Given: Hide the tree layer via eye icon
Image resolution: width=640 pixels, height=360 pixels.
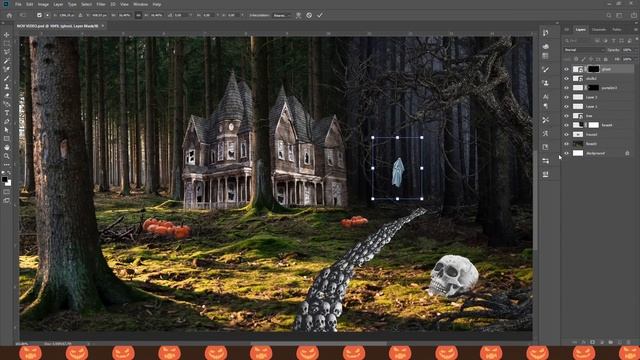Looking at the screenshot, I should click(567, 116).
